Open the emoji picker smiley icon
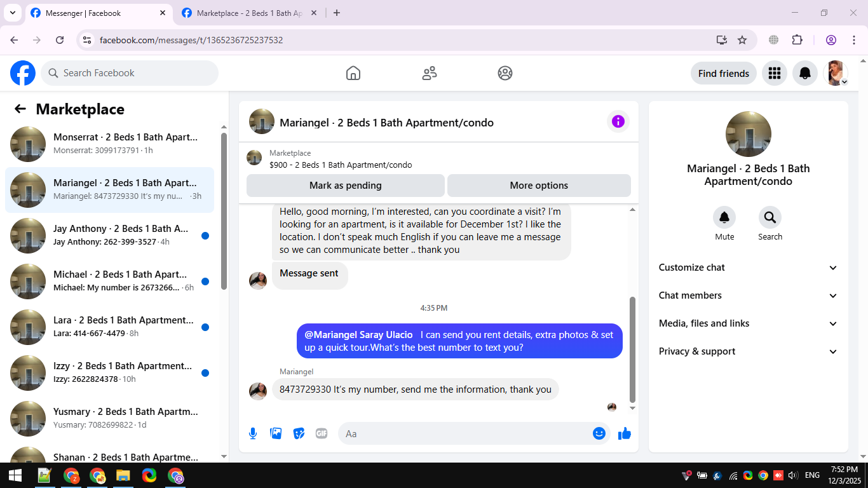Image resolution: width=868 pixels, height=488 pixels. (x=599, y=433)
